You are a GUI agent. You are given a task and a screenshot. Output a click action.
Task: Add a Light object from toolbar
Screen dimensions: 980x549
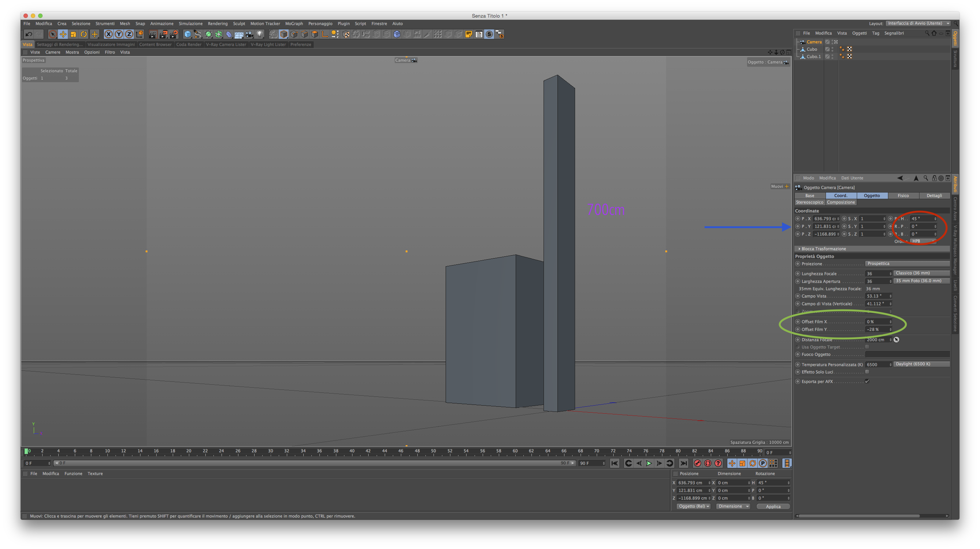(x=260, y=34)
